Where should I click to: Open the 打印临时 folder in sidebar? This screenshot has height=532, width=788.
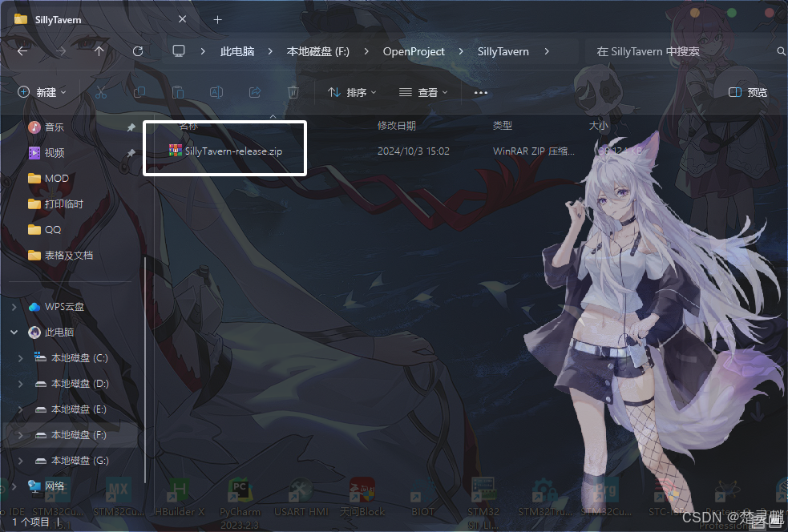pyautogui.click(x=55, y=204)
